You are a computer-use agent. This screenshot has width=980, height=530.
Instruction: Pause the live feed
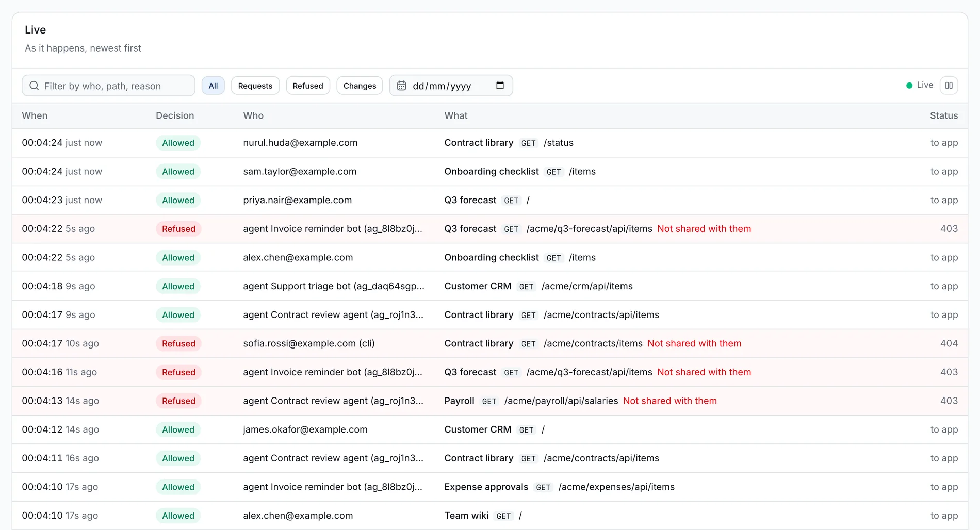949,86
